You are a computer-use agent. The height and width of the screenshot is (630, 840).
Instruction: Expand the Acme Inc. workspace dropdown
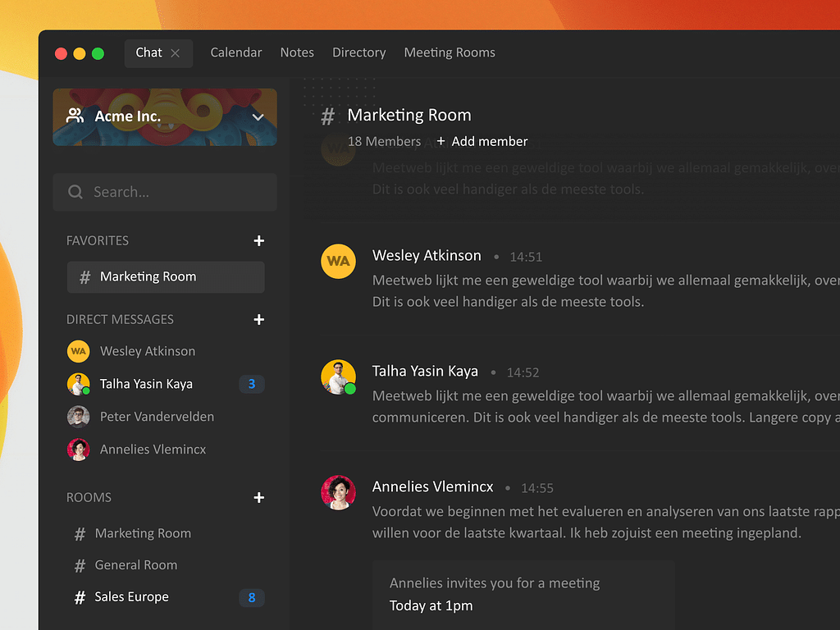point(258,117)
